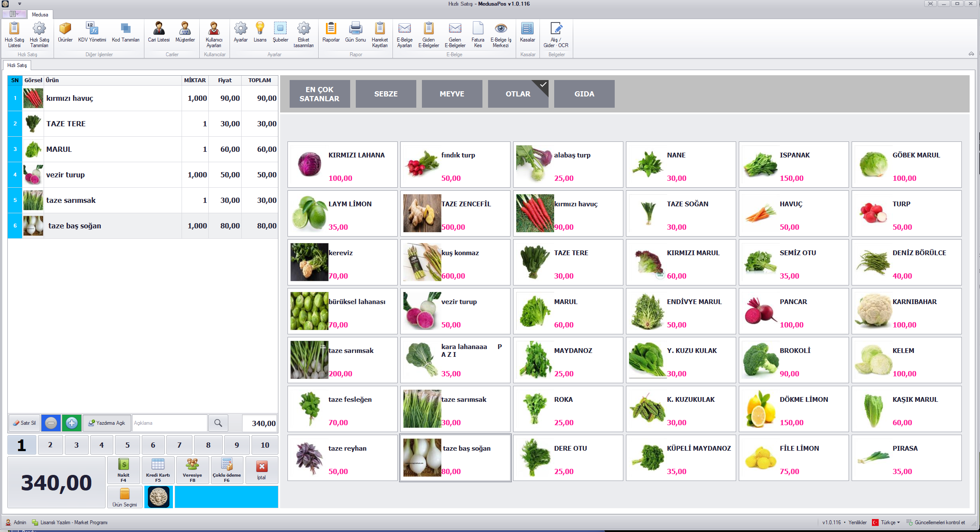Open Kasalar cash registers

(527, 32)
